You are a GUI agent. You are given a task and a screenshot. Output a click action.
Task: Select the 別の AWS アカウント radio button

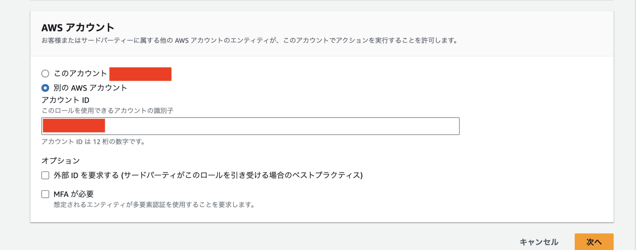click(45, 88)
